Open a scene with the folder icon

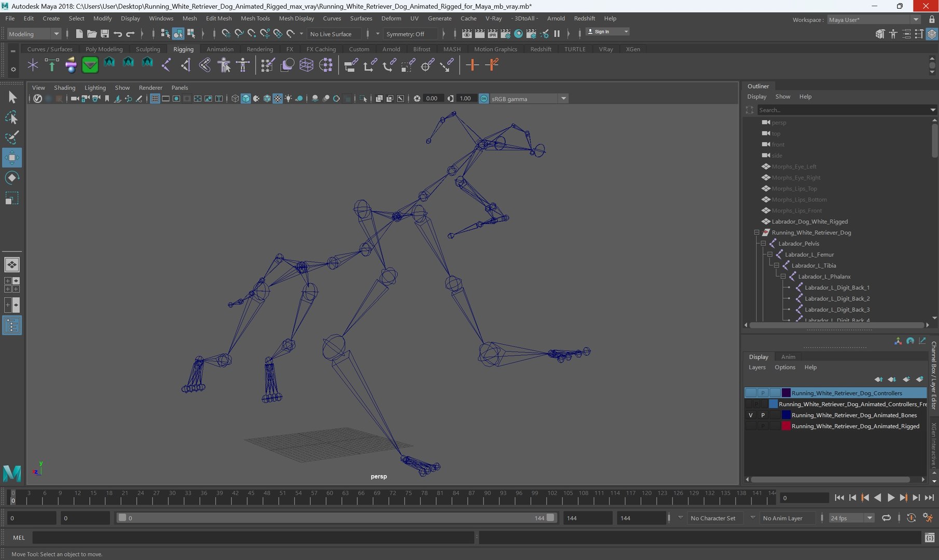[92, 34]
